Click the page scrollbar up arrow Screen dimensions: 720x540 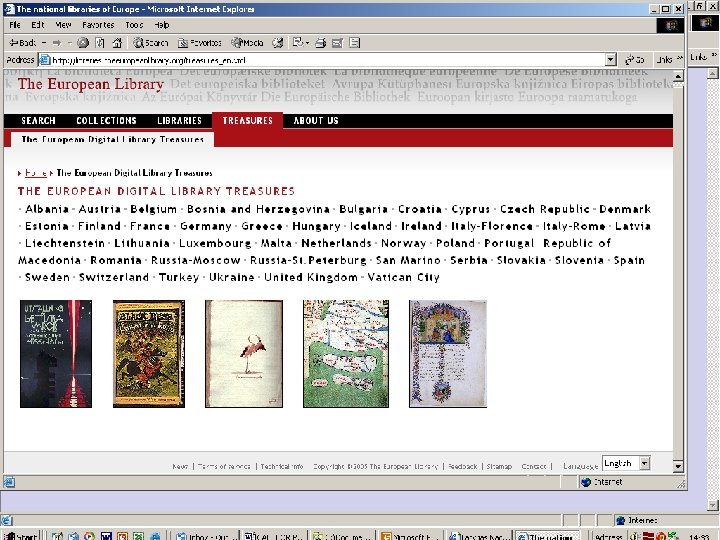point(678,76)
